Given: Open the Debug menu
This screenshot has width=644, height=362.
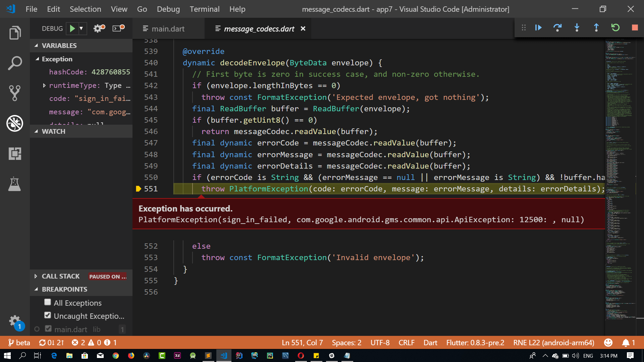Looking at the screenshot, I should 168,9.
